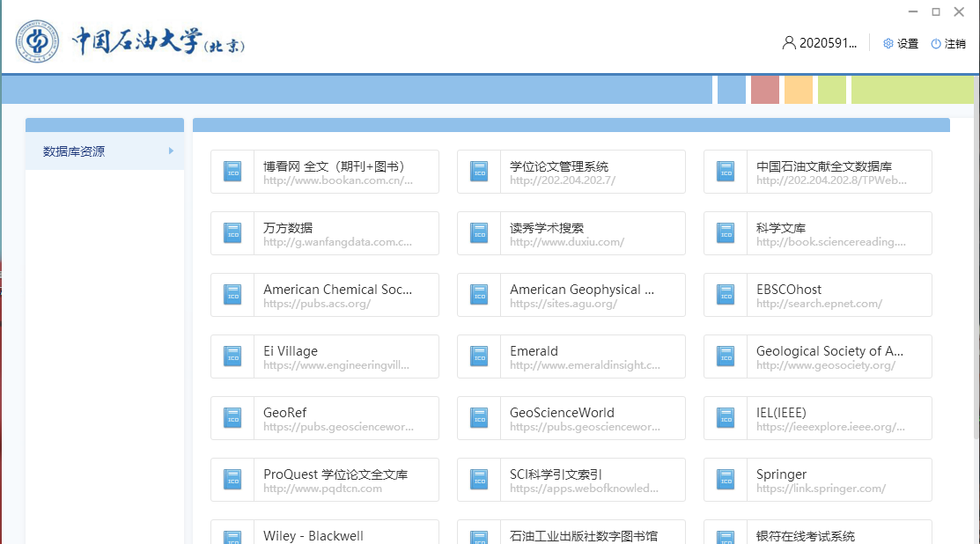Click the 注销 logout power icon

click(x=936, y=44)
